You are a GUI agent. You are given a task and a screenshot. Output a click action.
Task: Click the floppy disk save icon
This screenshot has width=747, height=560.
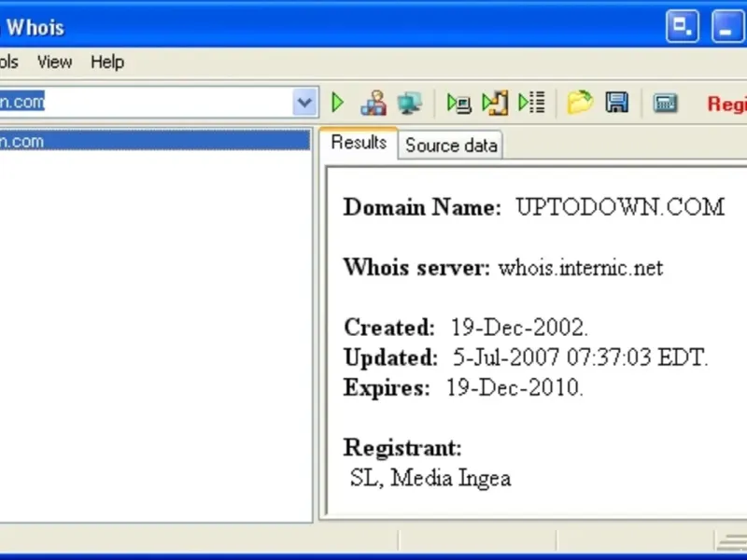[616, 103]
